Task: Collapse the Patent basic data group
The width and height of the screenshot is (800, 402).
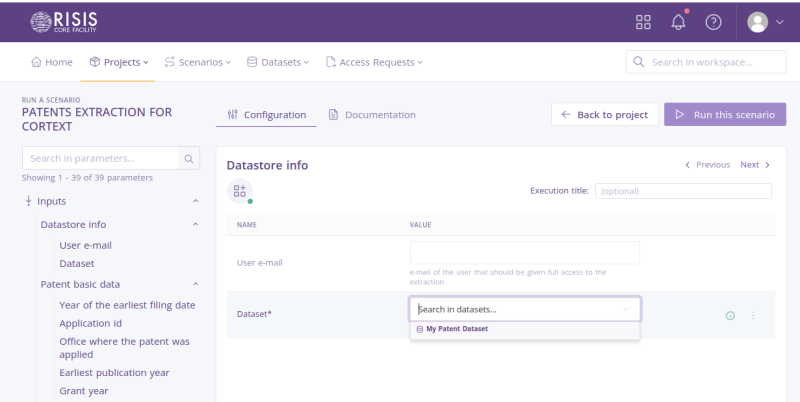Action: 195,284
